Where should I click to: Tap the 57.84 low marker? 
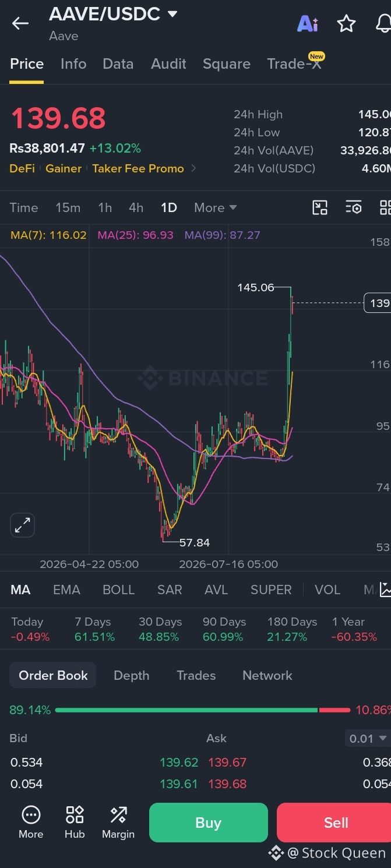pos(195,542)
